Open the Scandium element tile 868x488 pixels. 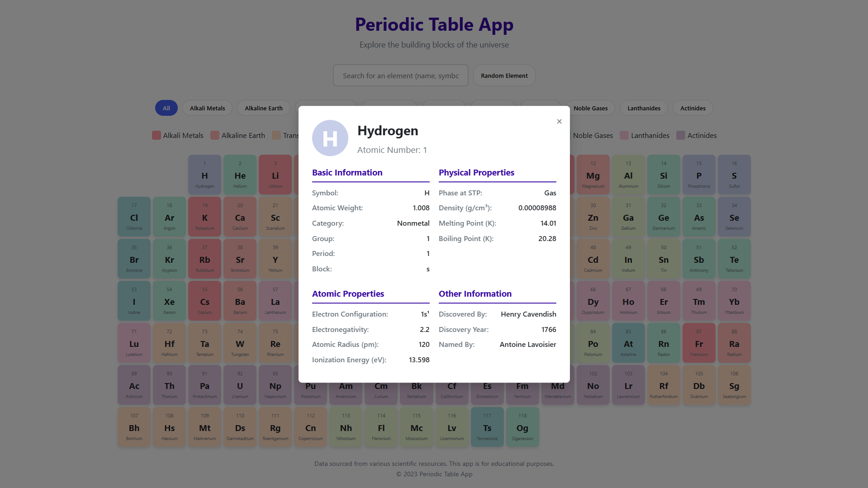[275, 217]
